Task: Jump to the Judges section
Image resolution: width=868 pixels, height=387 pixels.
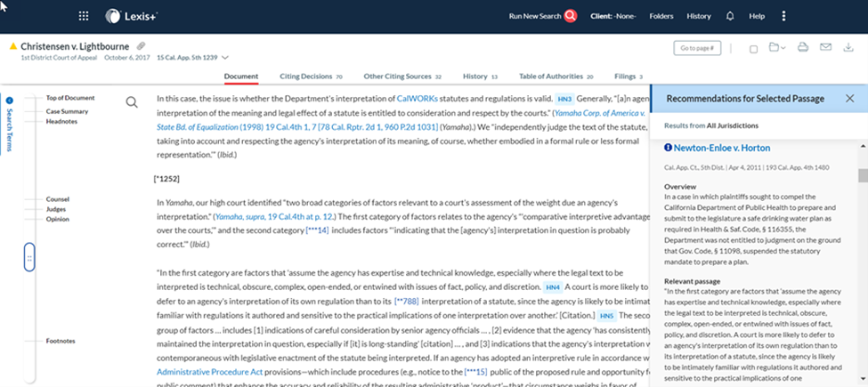Action: (56, 209)
